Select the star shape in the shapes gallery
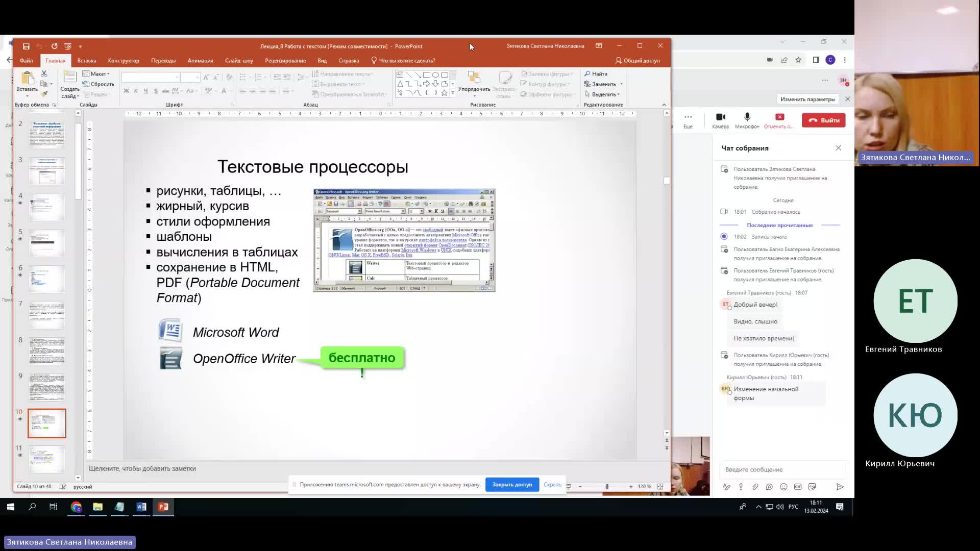The width and height of the screenshot is (980, 551). [x=444, y=93]
